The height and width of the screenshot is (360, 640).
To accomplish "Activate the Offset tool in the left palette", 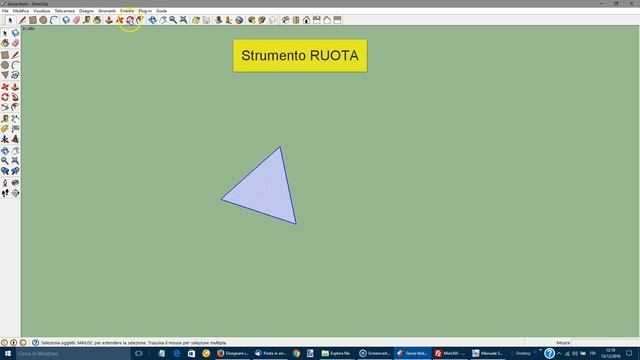I will 15,107.
